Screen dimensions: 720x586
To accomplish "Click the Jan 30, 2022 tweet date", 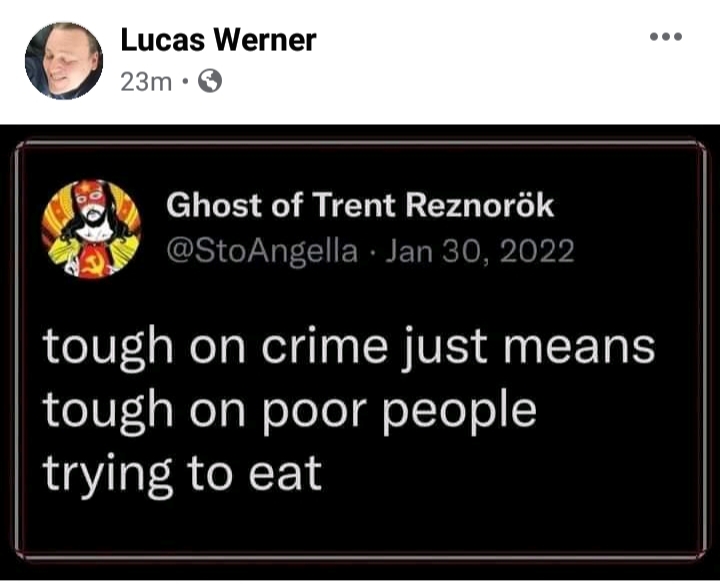I will [x=479, y=252].
